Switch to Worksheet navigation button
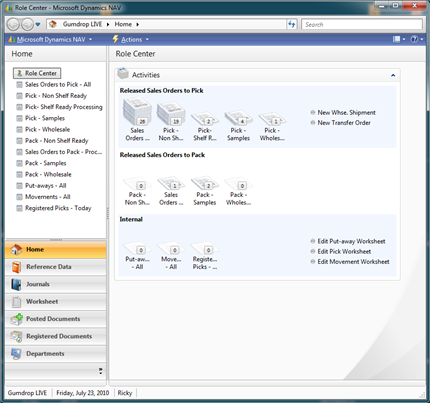 pos(56,302)
